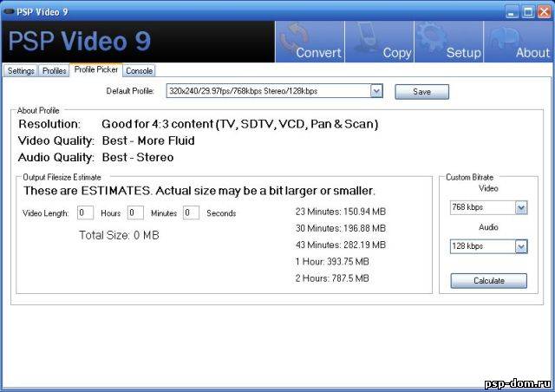
Task: Click the Seconds input field
Action: point(191,212)
